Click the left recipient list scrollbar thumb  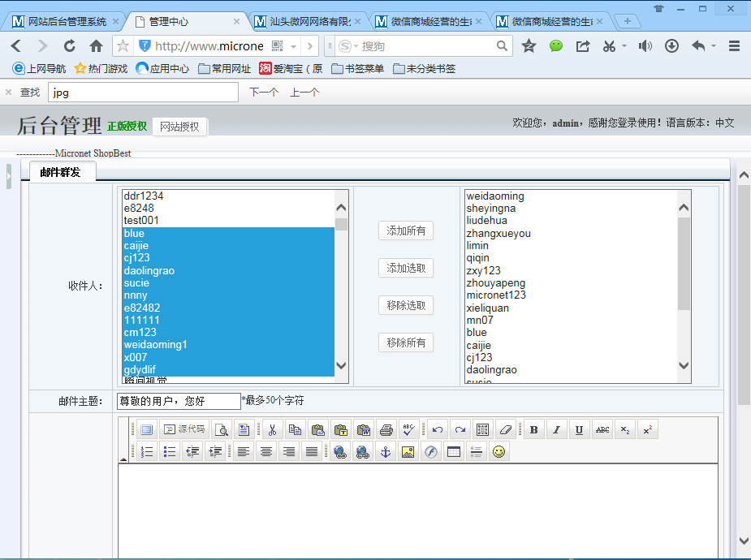click(341, 224)
